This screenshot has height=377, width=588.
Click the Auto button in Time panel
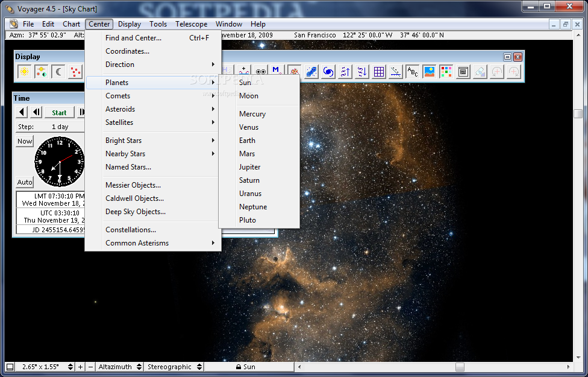(x=25, y=182)
